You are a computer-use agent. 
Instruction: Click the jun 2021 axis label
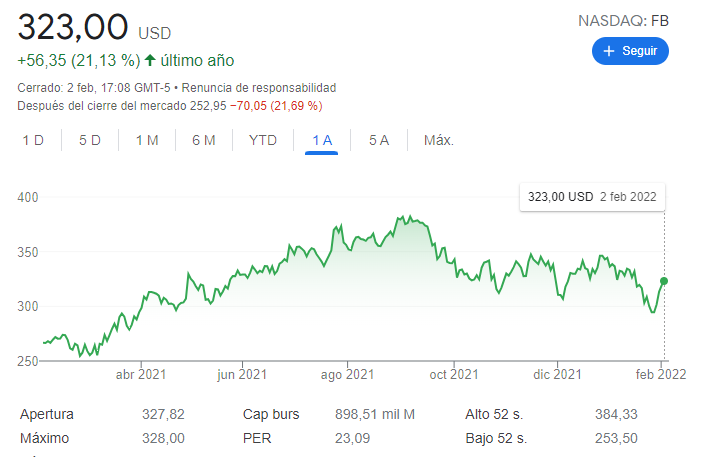[242, 375]
